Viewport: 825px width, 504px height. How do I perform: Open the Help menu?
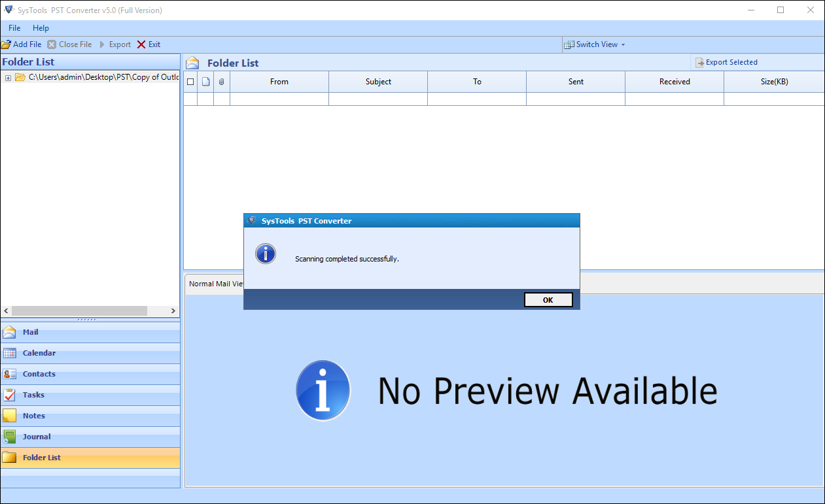[x=41, y=28]
